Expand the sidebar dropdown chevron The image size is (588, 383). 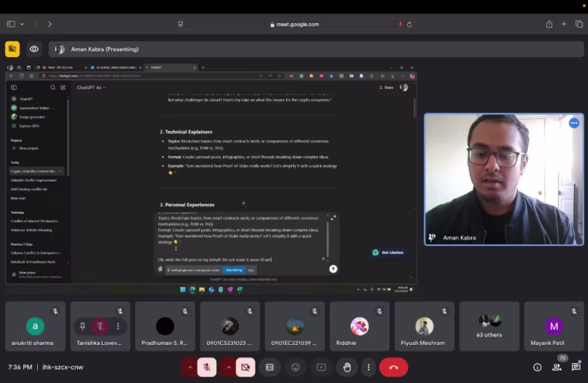pyautogui.click(x=22, y=24)
